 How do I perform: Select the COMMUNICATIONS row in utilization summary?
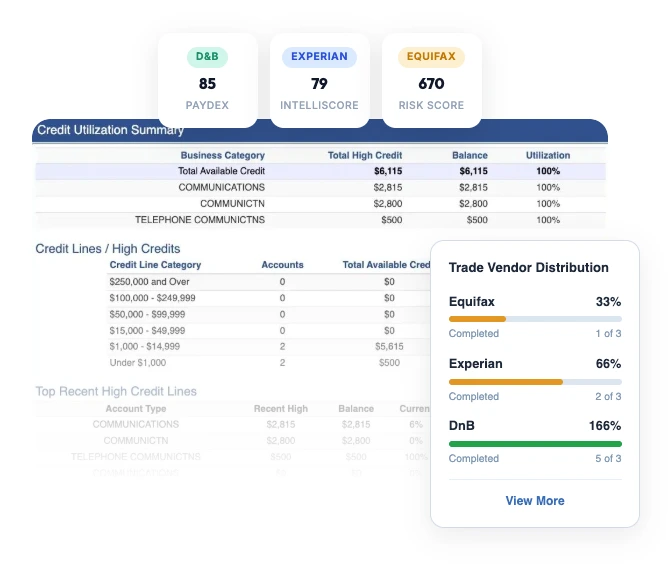(x=320, y=188)
